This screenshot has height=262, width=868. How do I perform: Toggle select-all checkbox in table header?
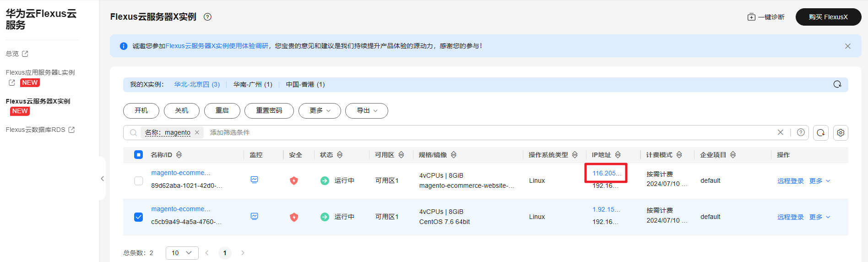tap(138, 155)
